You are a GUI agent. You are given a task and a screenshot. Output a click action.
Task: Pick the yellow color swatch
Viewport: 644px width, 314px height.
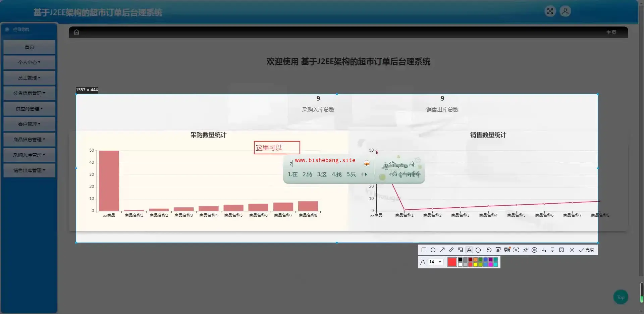[x=475, y=264]
